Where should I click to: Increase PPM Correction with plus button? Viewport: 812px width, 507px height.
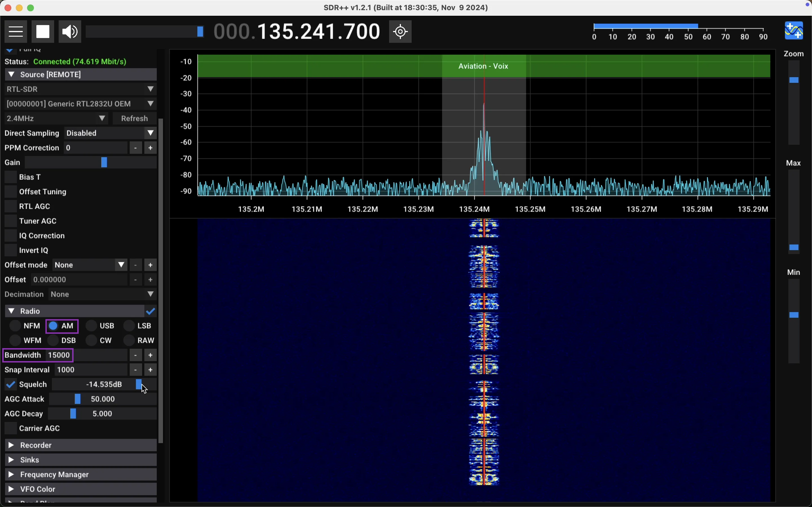tap(151, 148)
